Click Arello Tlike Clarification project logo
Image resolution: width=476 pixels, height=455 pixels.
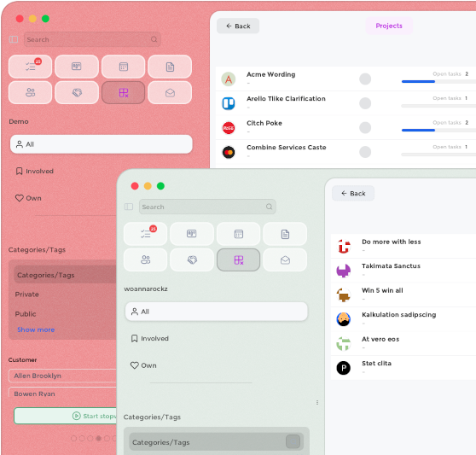click(x=229, y=103)
